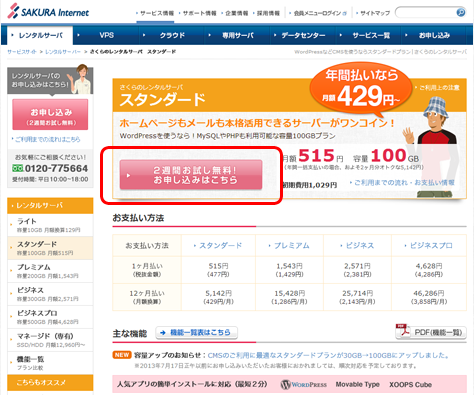Open the PDF 機能一覧 icon

point(403,331)
